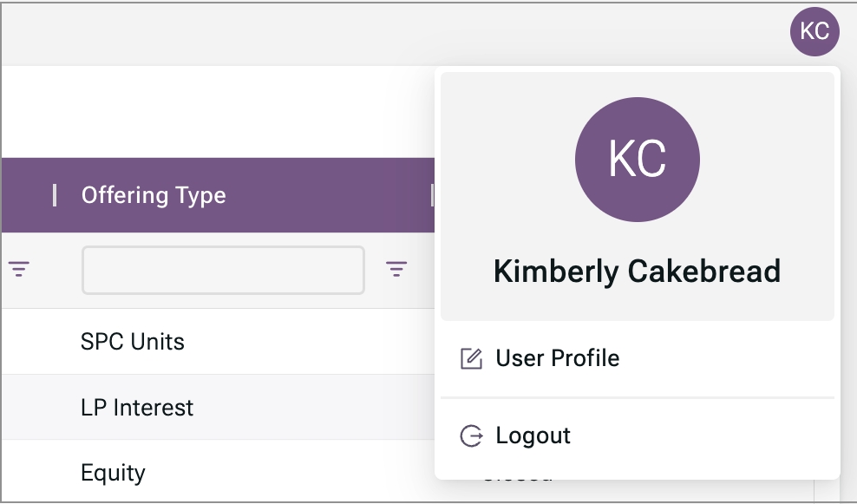This screenshot has width=857, height=504.
Task: Sort by the Offering Type column header
Action: click(x=154, y=195)
